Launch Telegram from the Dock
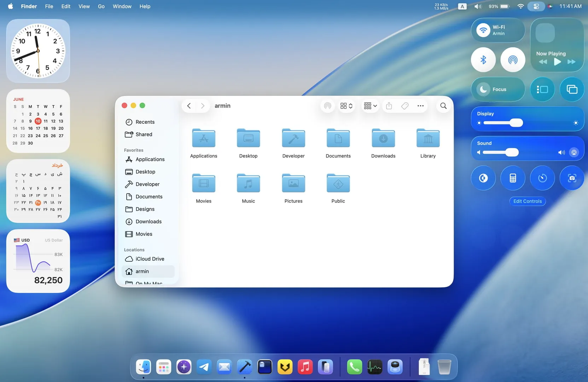The image size is (588, 382). (x=204, y=367)
